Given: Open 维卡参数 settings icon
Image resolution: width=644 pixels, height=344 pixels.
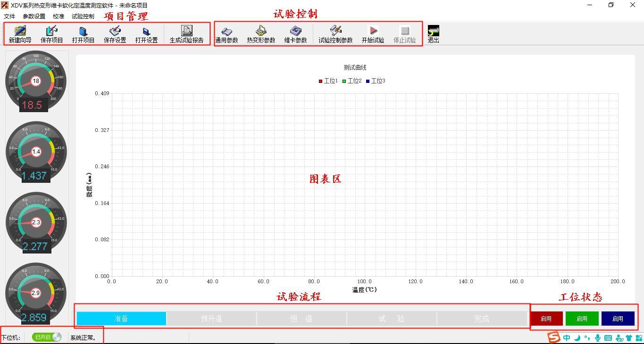Looking at the screenshot, I should coord(295,34).
